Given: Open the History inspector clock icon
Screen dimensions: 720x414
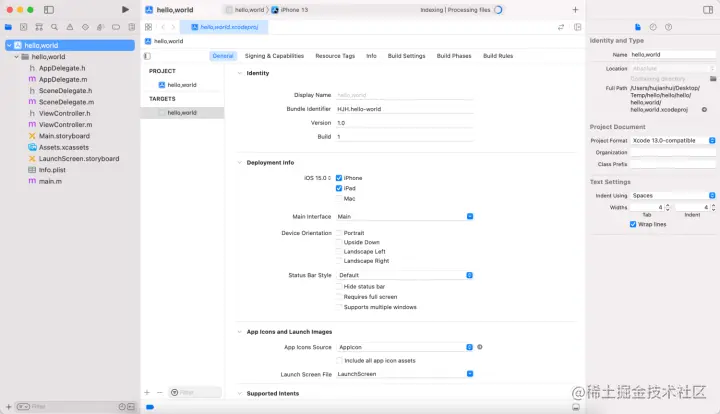Looking at the screenshot, I should click(653, 27).
